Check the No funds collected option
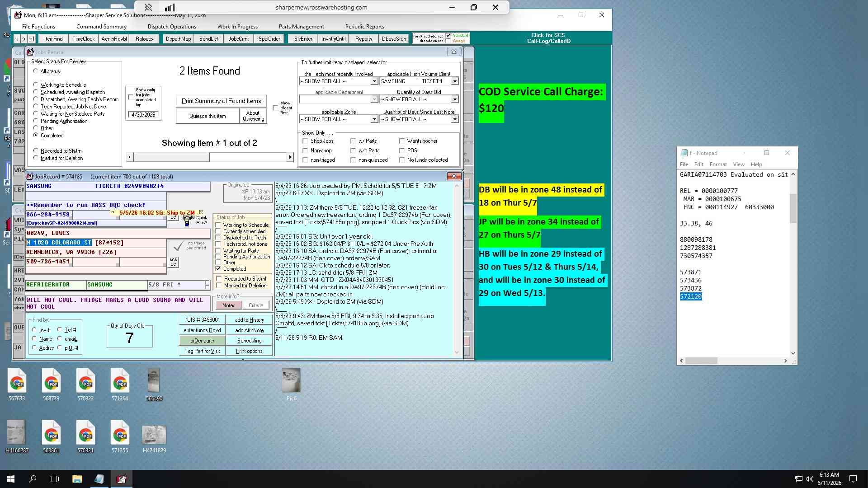Viewport: 868px width, 488px height. 402,160
